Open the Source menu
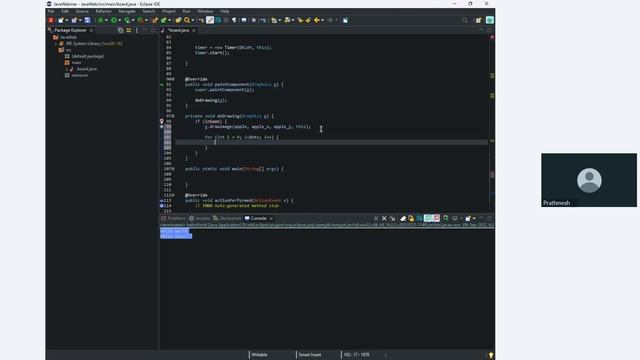Image resolution: width=640 pixels, height=360 pixels. tap(82, 11)
